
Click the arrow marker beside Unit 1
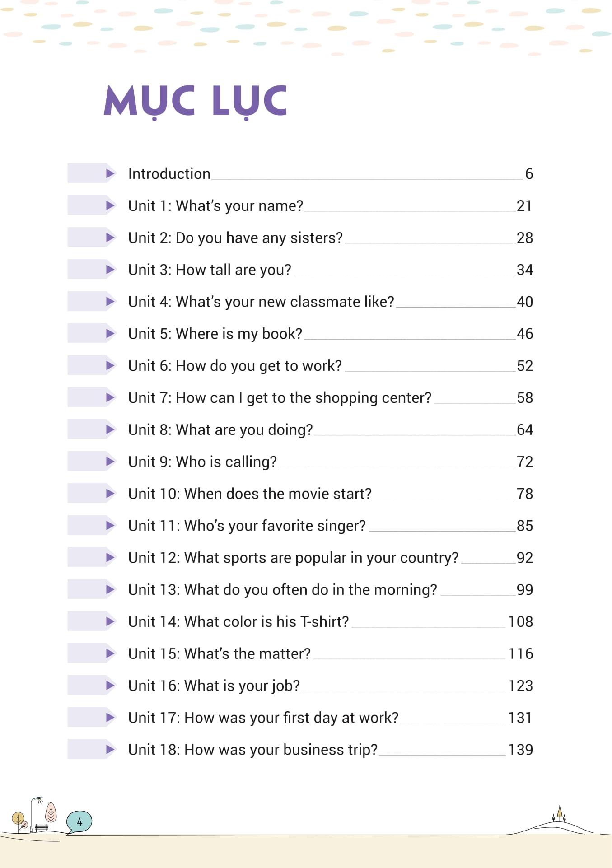[x=110, y=205]
